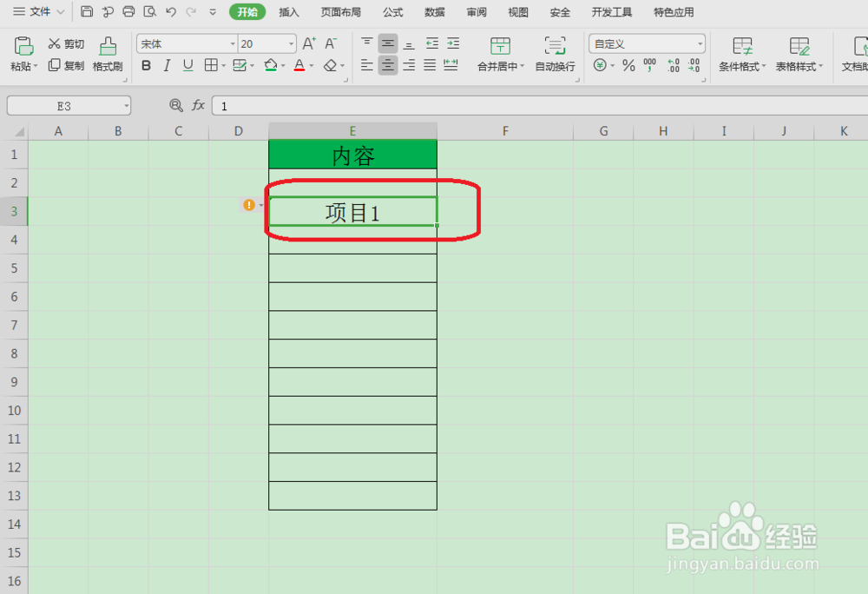868x594 pixels.
Task: Click the cell borders grid icon
Action: 211,65
